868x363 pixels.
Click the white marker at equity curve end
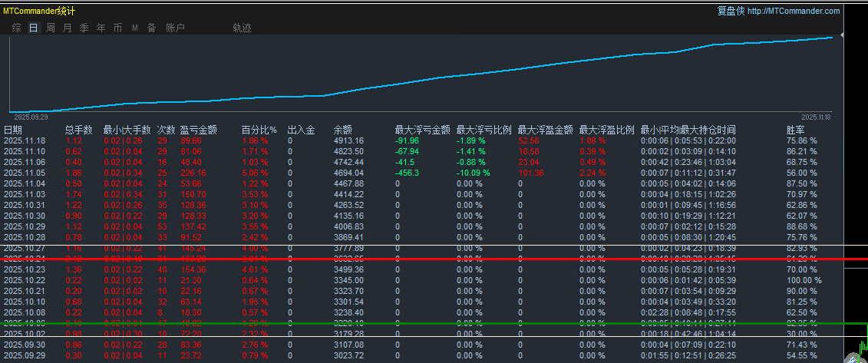(842, 35)
